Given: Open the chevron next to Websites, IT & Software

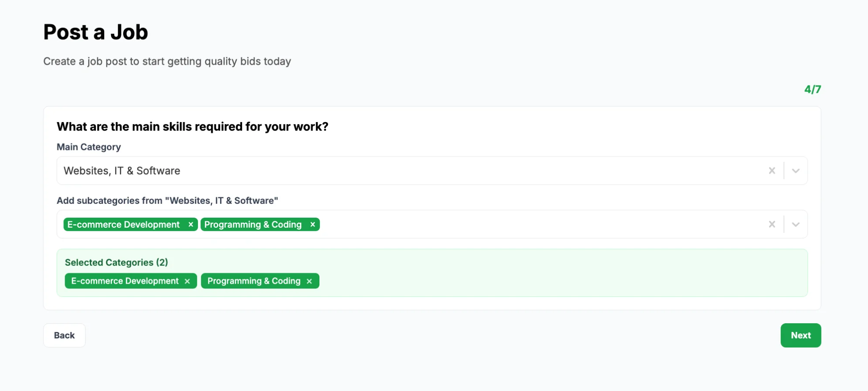Looking at the screenshot, I should (x=796, y=170).
